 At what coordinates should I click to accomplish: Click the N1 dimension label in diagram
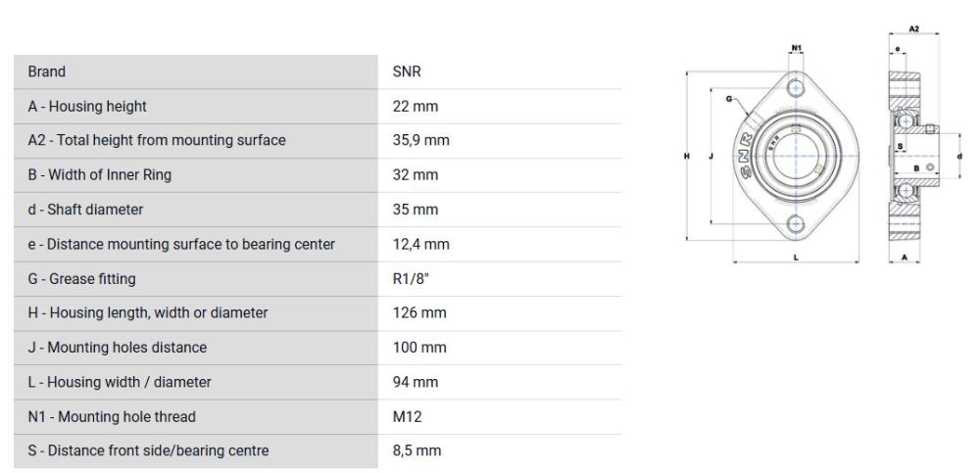coord(797,47)
